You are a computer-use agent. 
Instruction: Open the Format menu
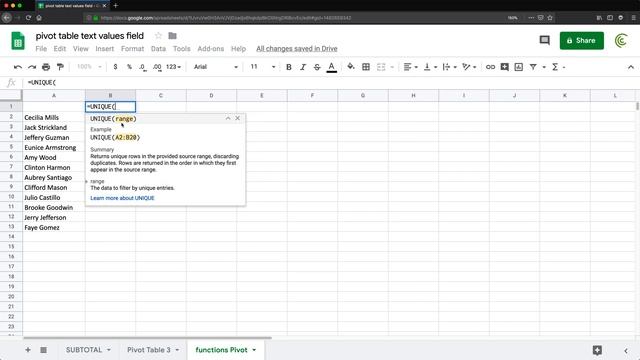pyautogui.click(x=132, y=49)
